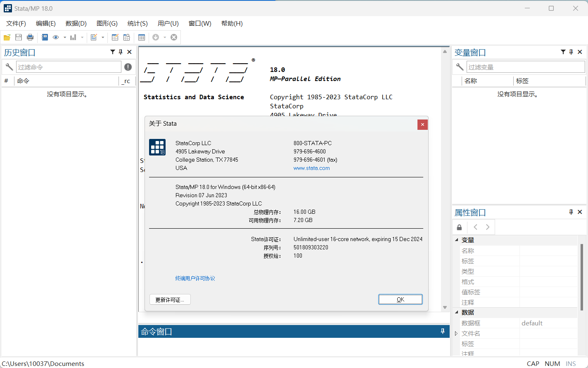The image size is (588, 368).
Task: Open dropdown next to the More icon
Action: pyautogui.click(x=165, y=38)
